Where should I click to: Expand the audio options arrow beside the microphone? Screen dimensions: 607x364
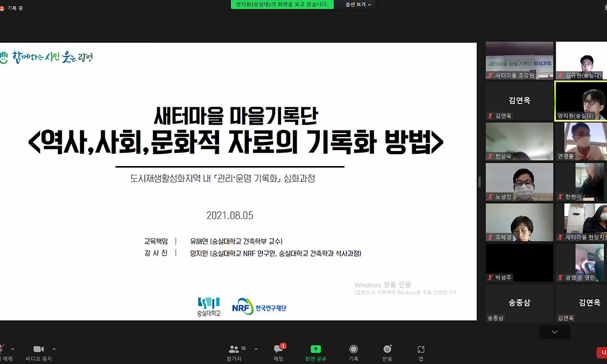click(13, 349)
